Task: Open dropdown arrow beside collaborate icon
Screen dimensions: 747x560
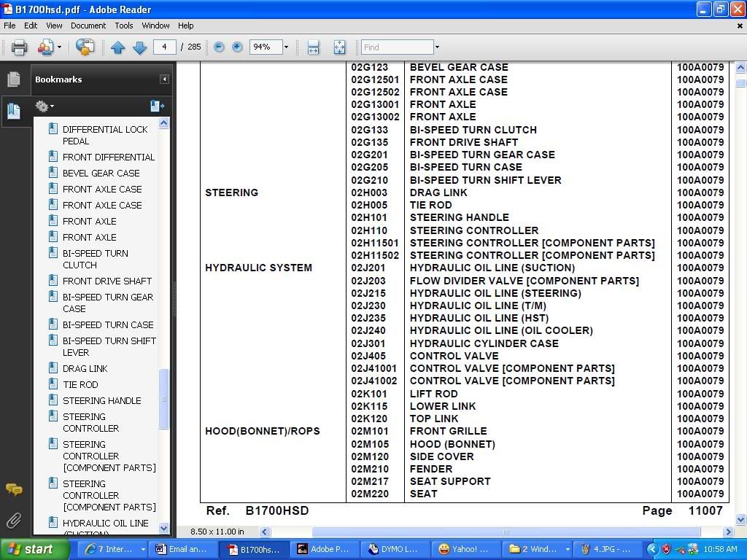Action: click(x=59, y=47)
